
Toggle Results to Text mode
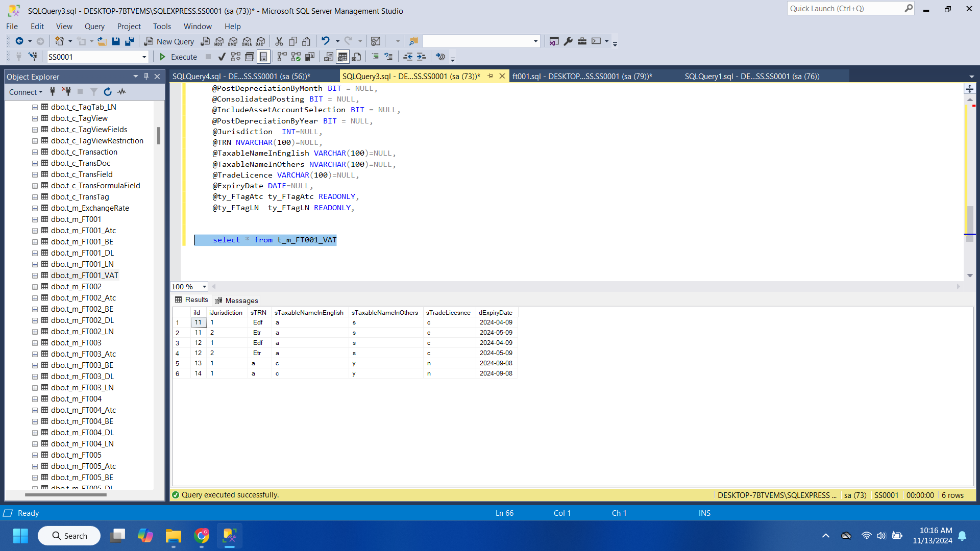(x=329, y=57)
